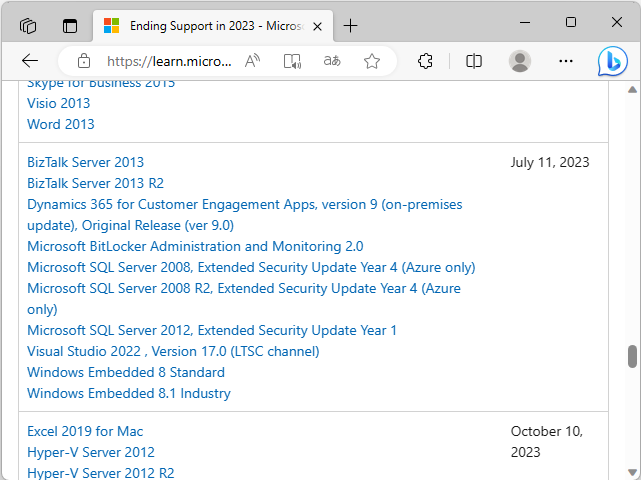The width and height of the screenshot is (641, 480).
Task: Open Visual Studio 2022 Version 17.0 link
Action: 173,351
